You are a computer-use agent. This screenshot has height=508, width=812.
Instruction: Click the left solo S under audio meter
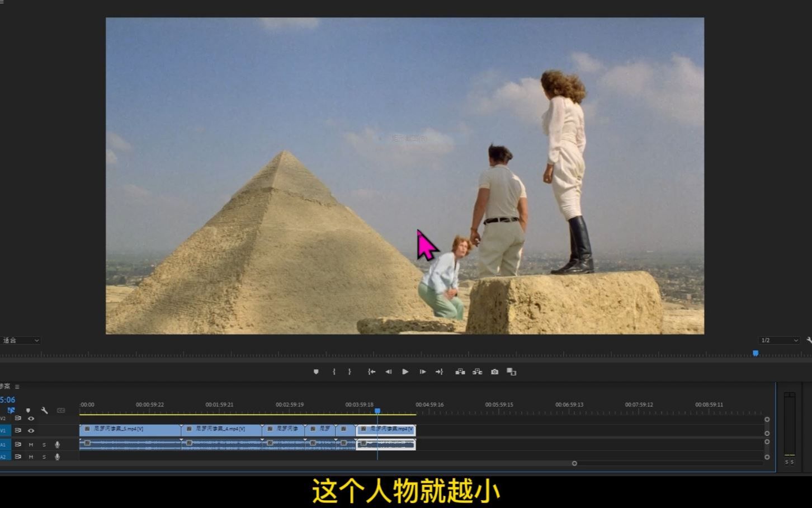(x=787, y=462)
